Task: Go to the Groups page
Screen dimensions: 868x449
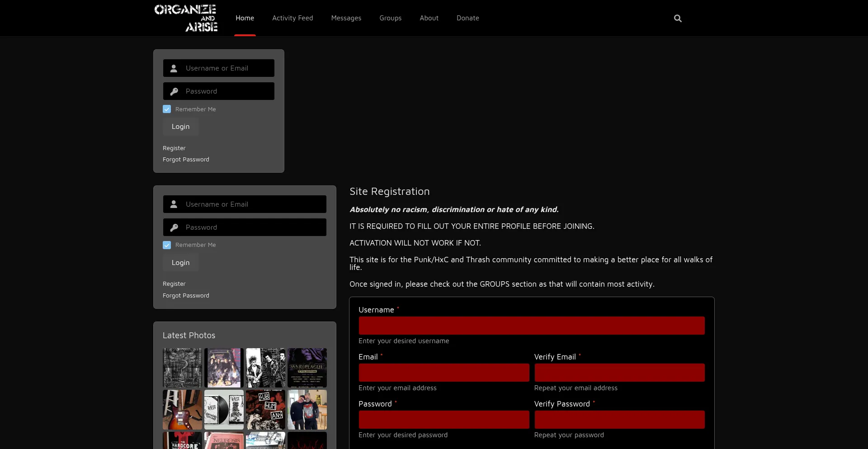Action: point(390,18)
